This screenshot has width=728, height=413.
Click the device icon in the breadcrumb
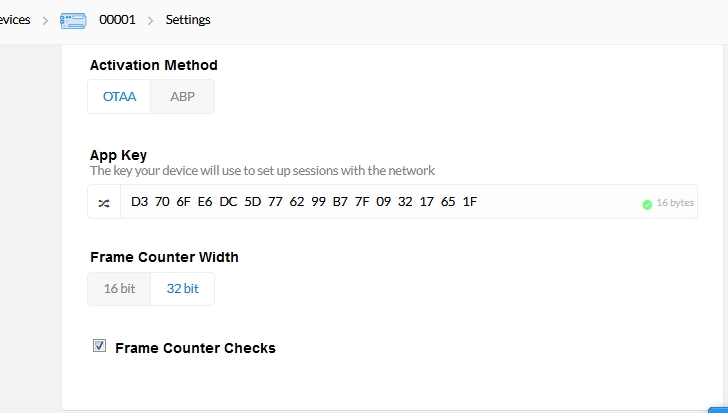73,20
